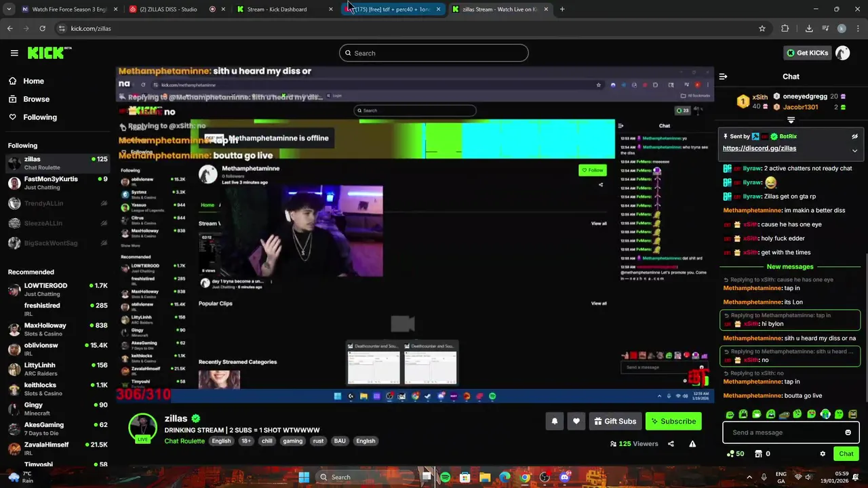Open the KICKs shop icon showing 0

pyautogui.click(x=763, y=454)
